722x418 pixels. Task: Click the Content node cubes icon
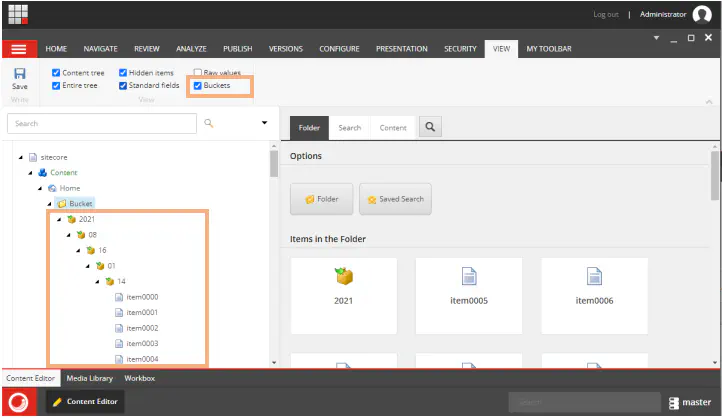(42, 173)
